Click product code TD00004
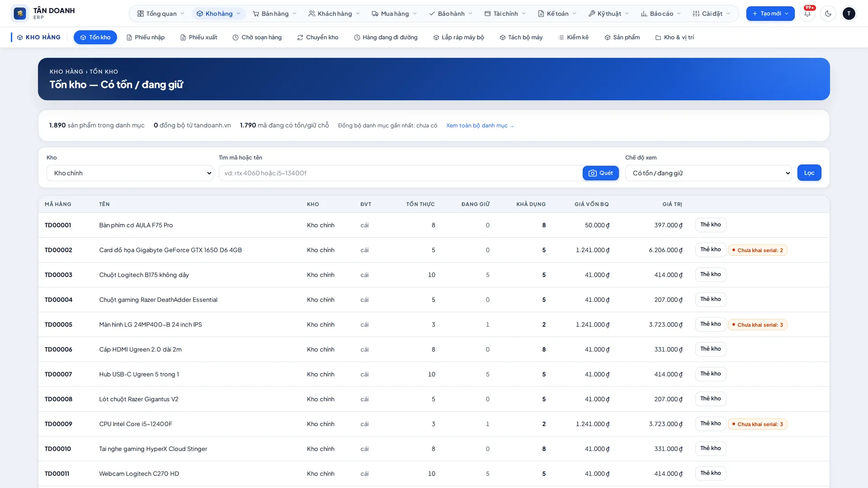 pos(58,300)
